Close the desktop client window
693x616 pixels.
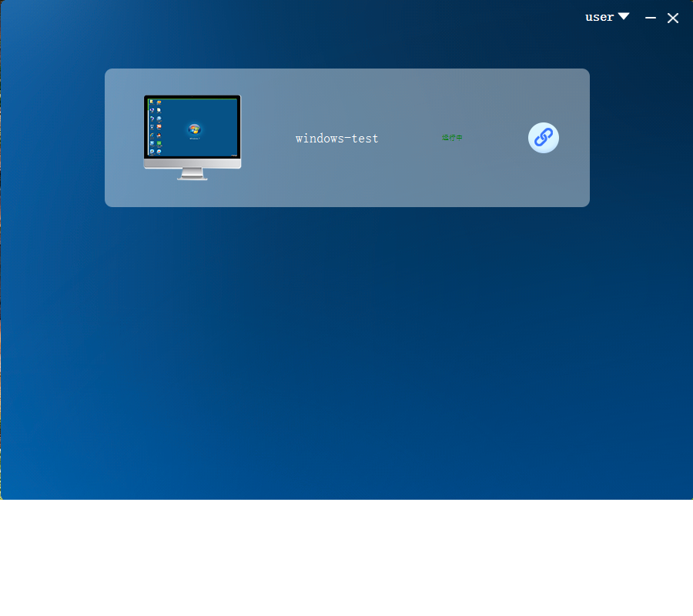tap(673, 18)
